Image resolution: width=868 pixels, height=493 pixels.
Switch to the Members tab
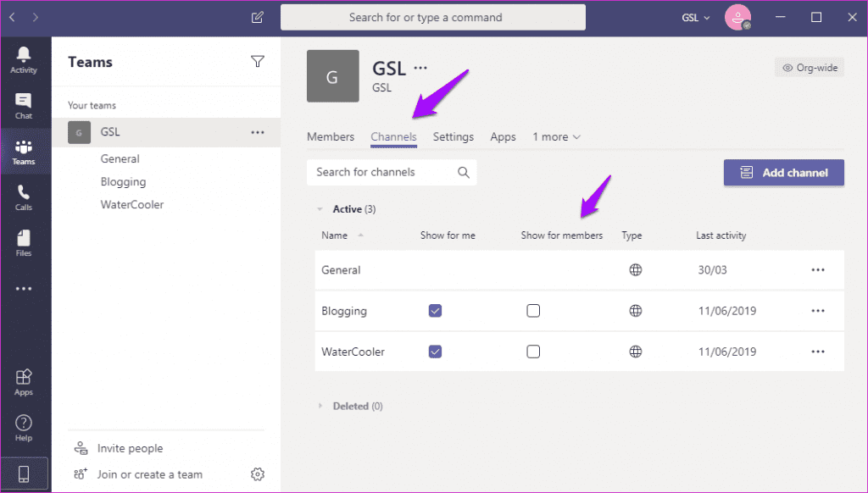pos(331,136)
